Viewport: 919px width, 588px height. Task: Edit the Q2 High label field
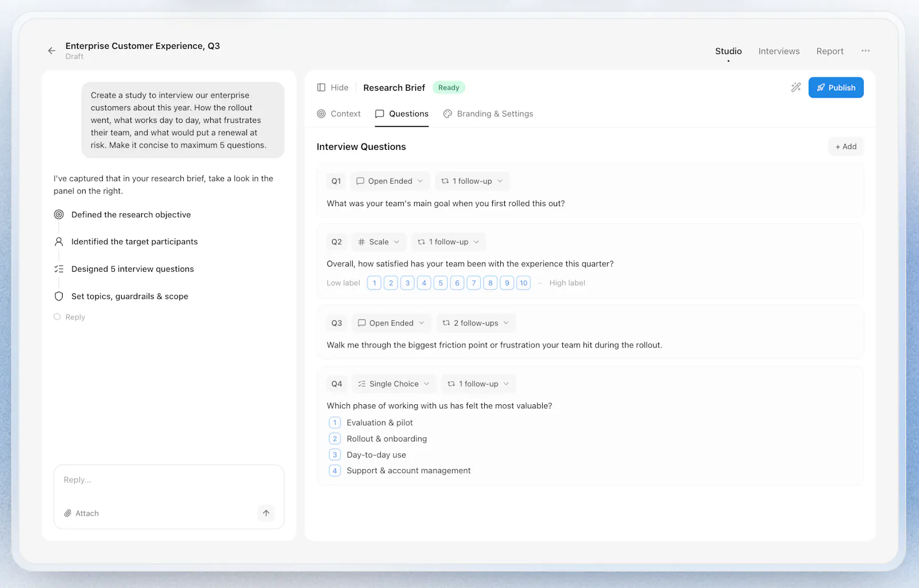click(567, 283)
